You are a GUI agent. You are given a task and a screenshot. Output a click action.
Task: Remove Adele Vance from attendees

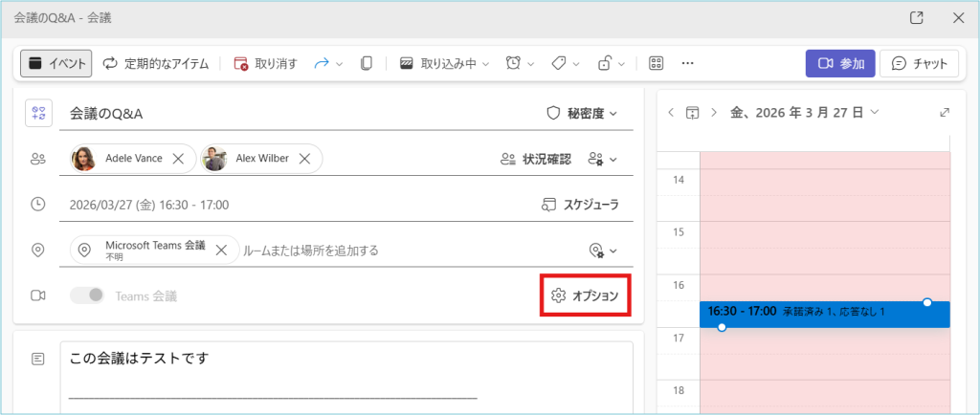(x=178, y=160)
